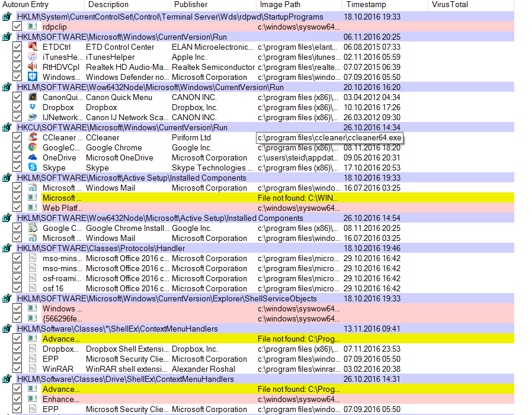The height and width of the screenshot is (415, 532).
Task: Click the {566296fe... entry icon
Action: point(33,319)
